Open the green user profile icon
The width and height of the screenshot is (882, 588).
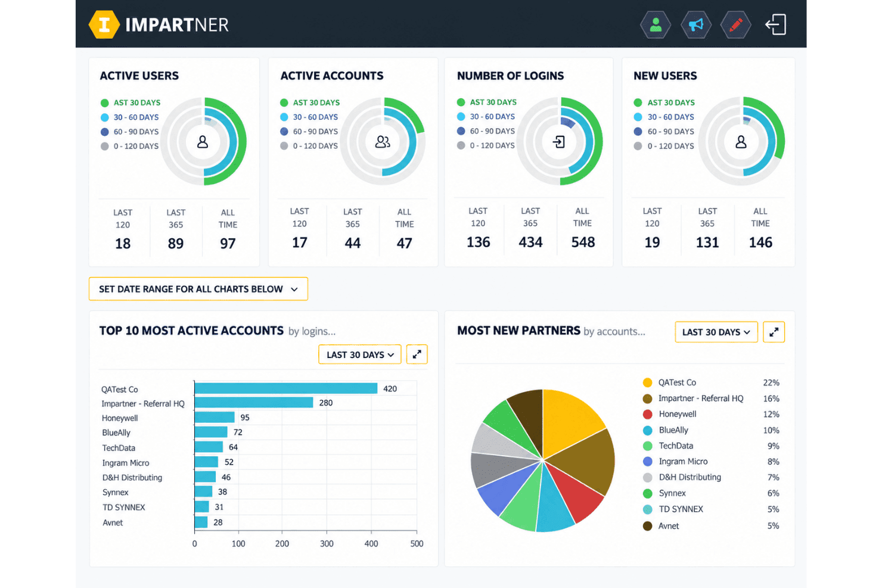tap(656, 24)
